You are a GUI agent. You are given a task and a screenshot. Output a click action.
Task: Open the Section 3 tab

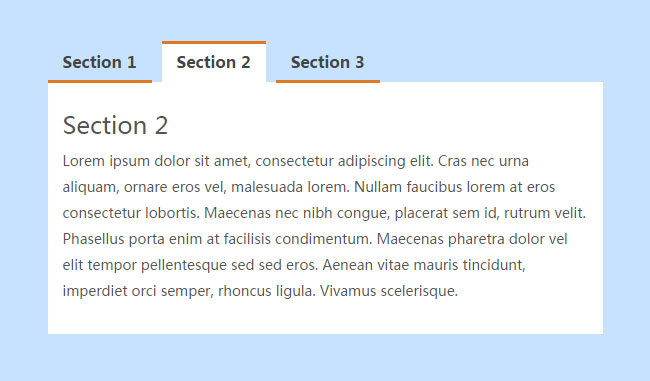(328, 62)
